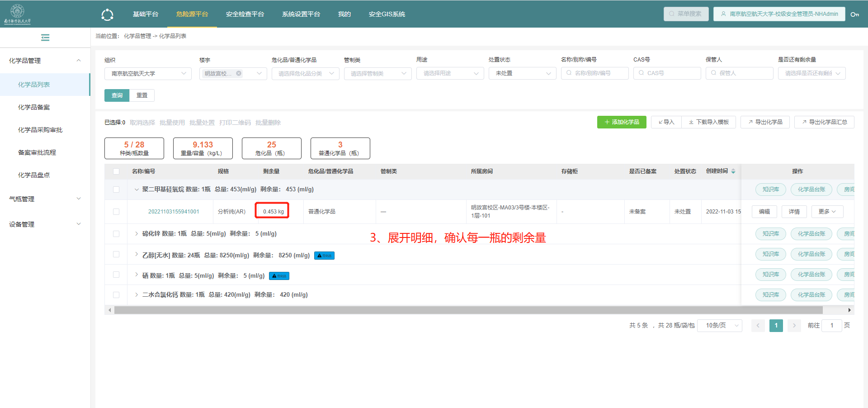This screenshot has width=868, height=408.
Task: Click the key icon at top right
Action: click(854, 14)
